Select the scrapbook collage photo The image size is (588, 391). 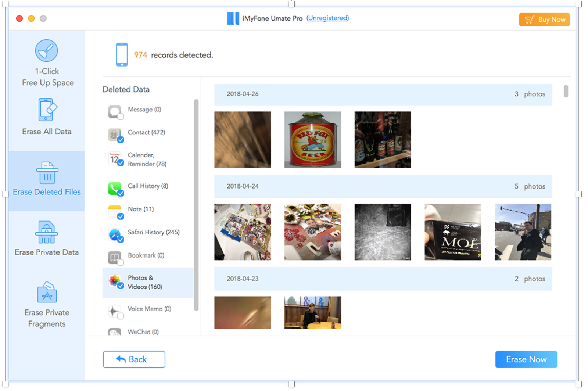pyautogui.click(x=243, y=232)
